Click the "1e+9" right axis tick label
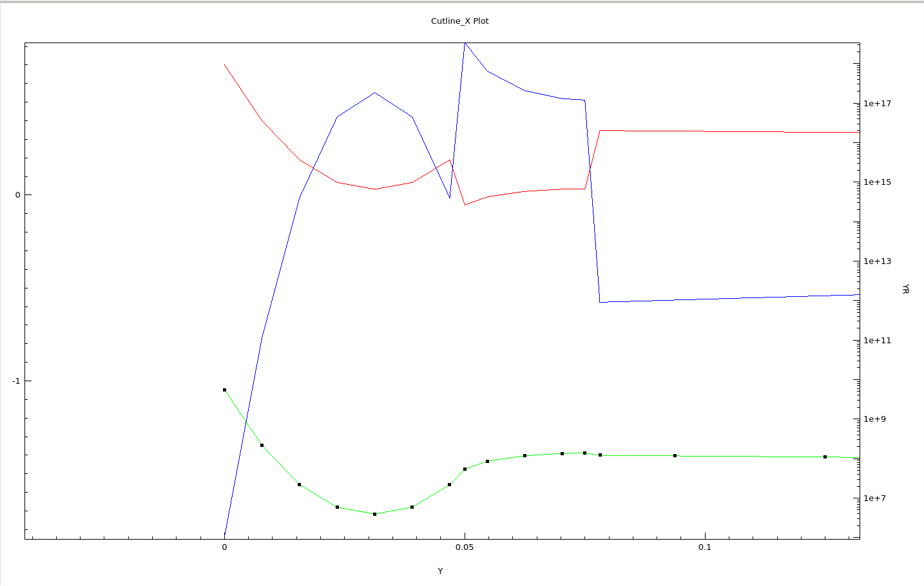924x586 pixels. pyautogui.click(x=875, y=419)
